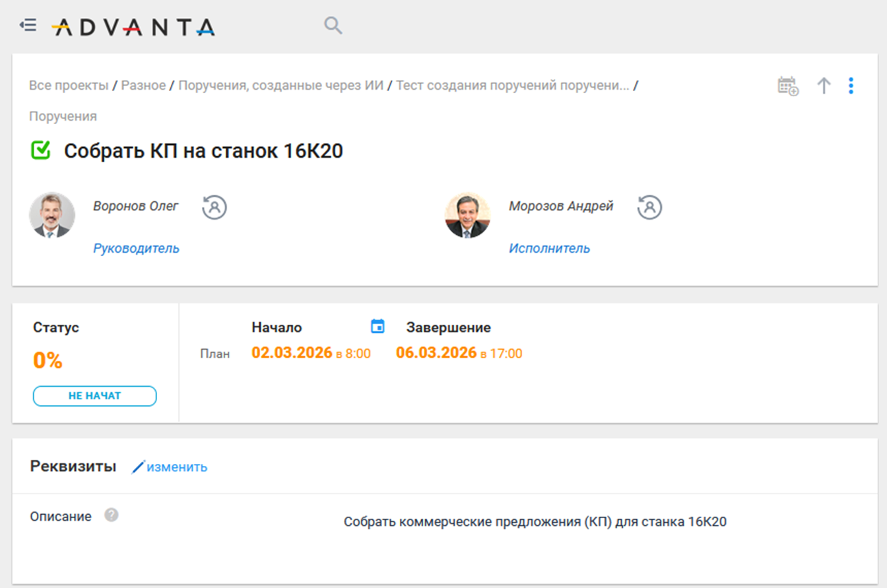Click Воронов Олег's avatar photo

[x=52, y=215]
